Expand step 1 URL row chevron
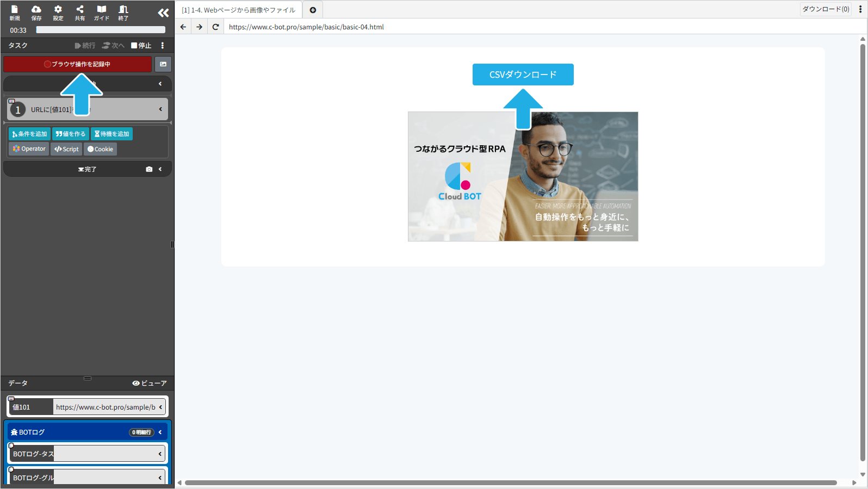The image size is (868, 489). [160, 109]
